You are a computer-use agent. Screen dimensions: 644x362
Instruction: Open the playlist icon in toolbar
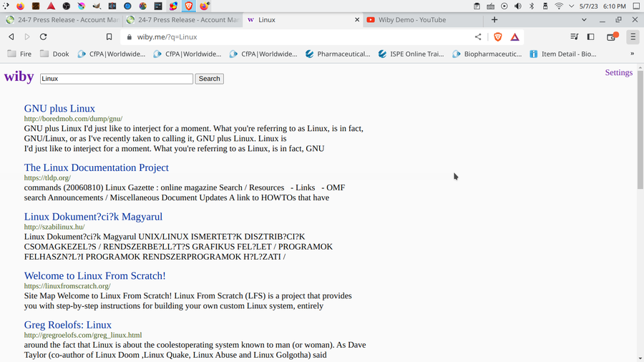click(574, 37)
